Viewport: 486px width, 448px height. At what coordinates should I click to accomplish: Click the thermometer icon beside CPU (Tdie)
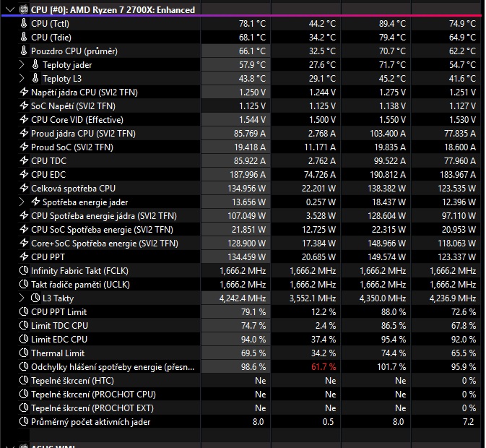point(24,38)
